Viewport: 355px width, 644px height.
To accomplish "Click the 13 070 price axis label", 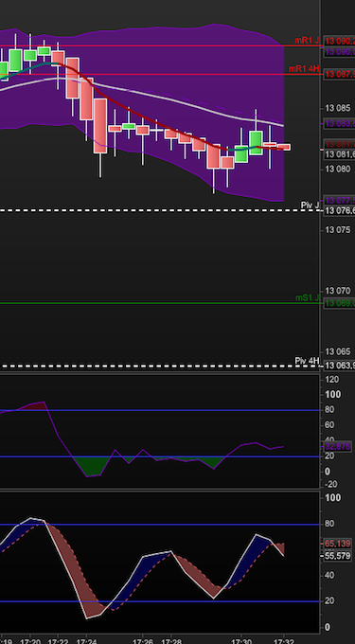I will [337, 291].
